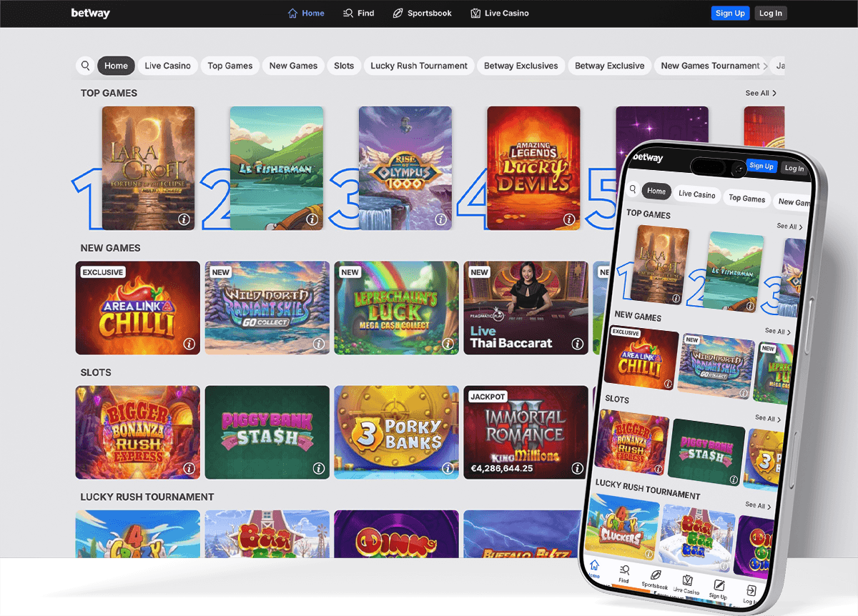Click the desktop Sign Up button
This screenshot has height=616, width=858.
pyautogui.click(x=730, y=13)
